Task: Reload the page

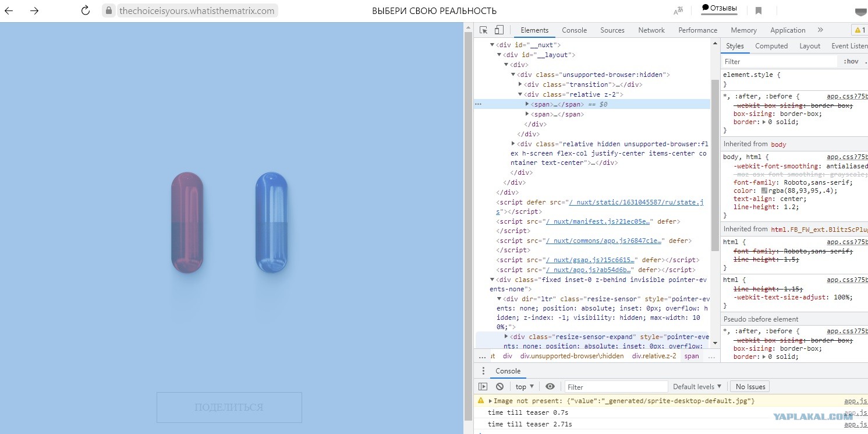Action: pos(86,10)
